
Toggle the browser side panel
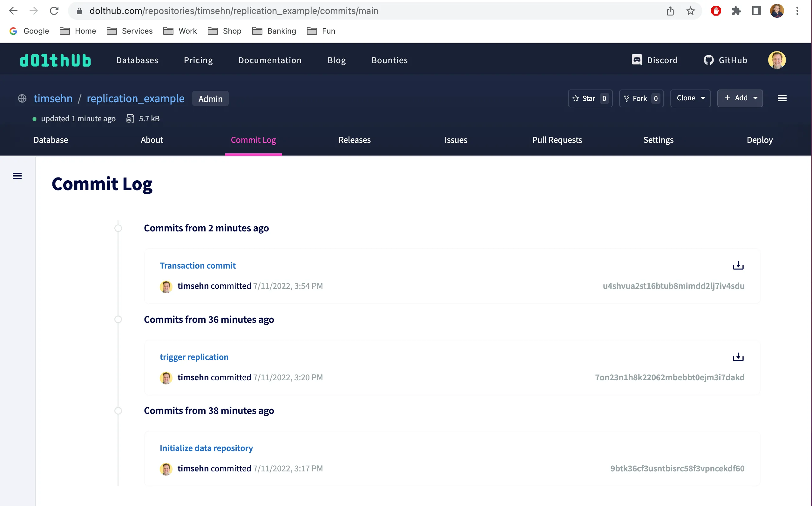(756, 11)
